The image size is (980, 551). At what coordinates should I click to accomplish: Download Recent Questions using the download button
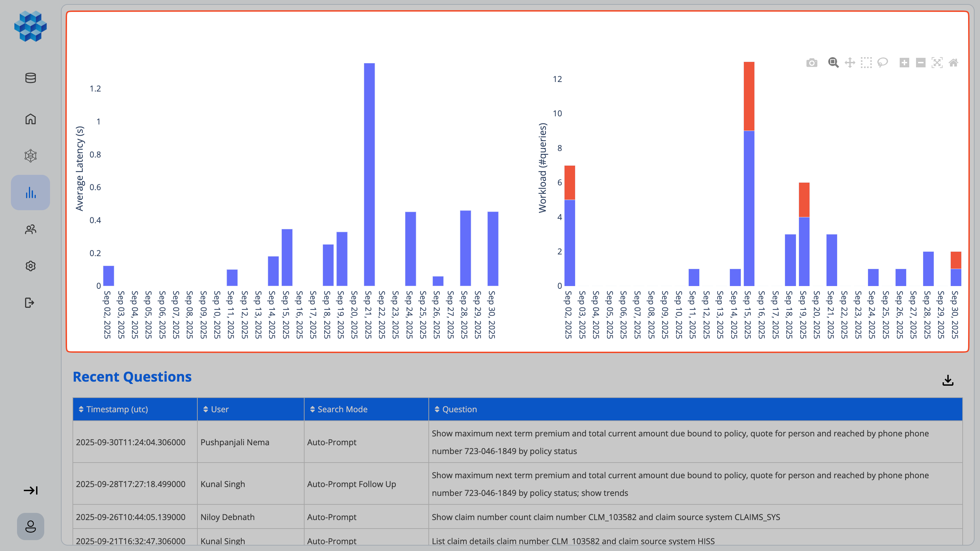point(948,381)
